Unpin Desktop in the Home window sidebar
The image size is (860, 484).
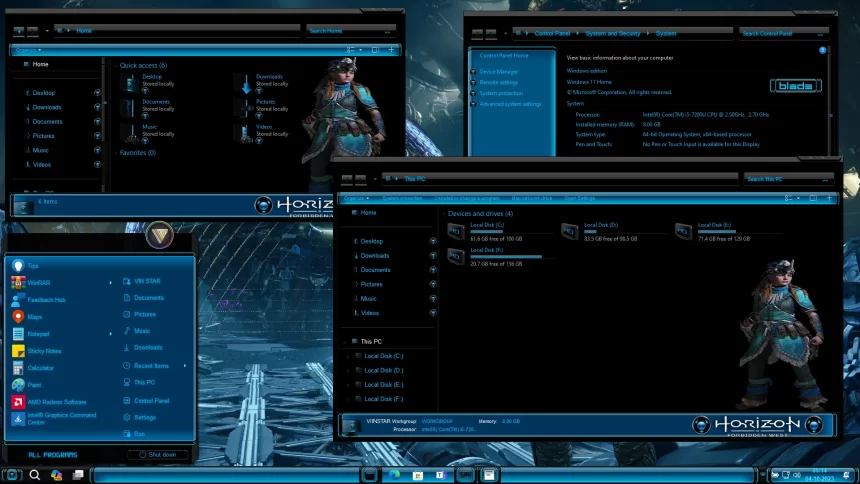coord(97,93)
